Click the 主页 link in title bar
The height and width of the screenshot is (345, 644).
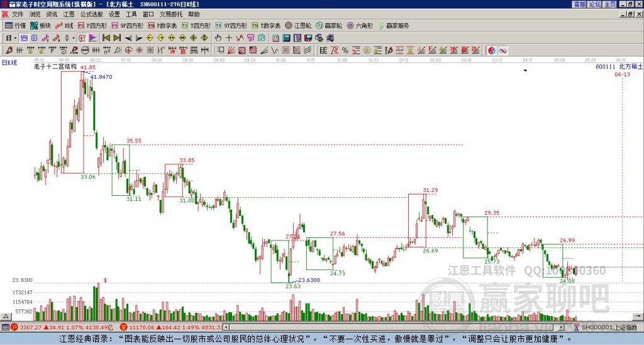tap(610, 4)
